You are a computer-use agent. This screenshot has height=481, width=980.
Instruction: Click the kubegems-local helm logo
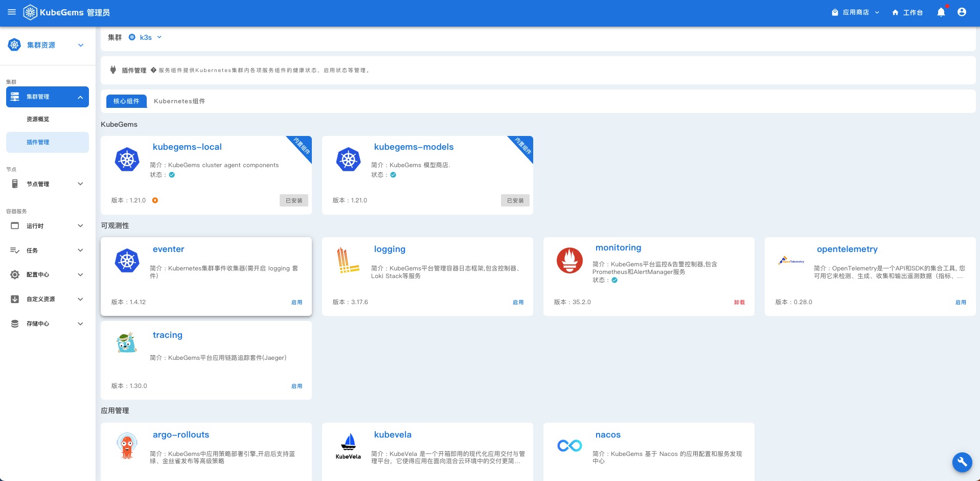[x=127, y=159]
